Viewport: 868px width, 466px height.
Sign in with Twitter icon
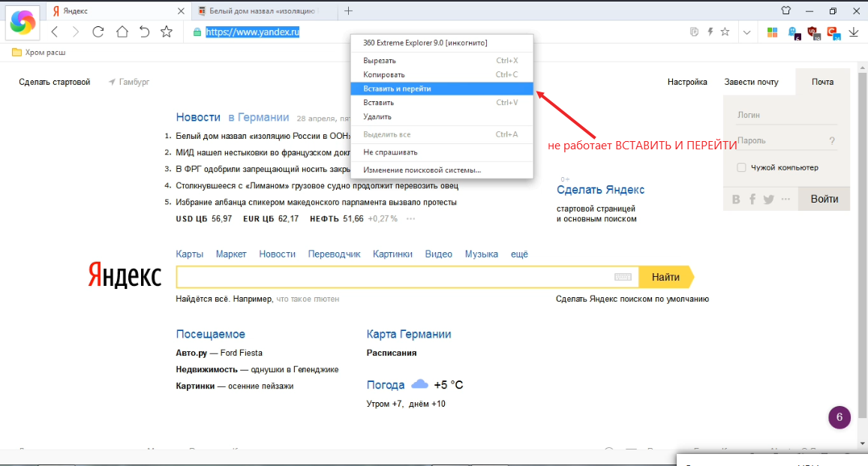(x=768, y=200)
